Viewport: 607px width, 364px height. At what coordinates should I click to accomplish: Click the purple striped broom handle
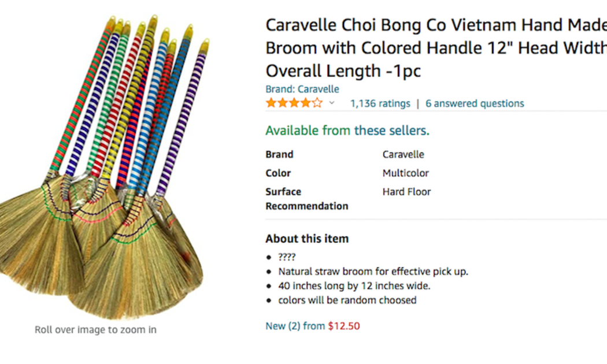point(183,116)
